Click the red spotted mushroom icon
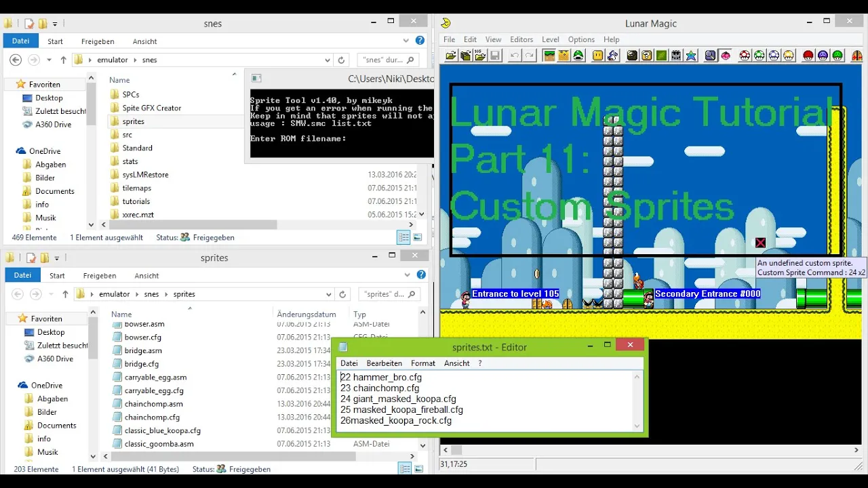Screen dimensions: 868x488 745,56
